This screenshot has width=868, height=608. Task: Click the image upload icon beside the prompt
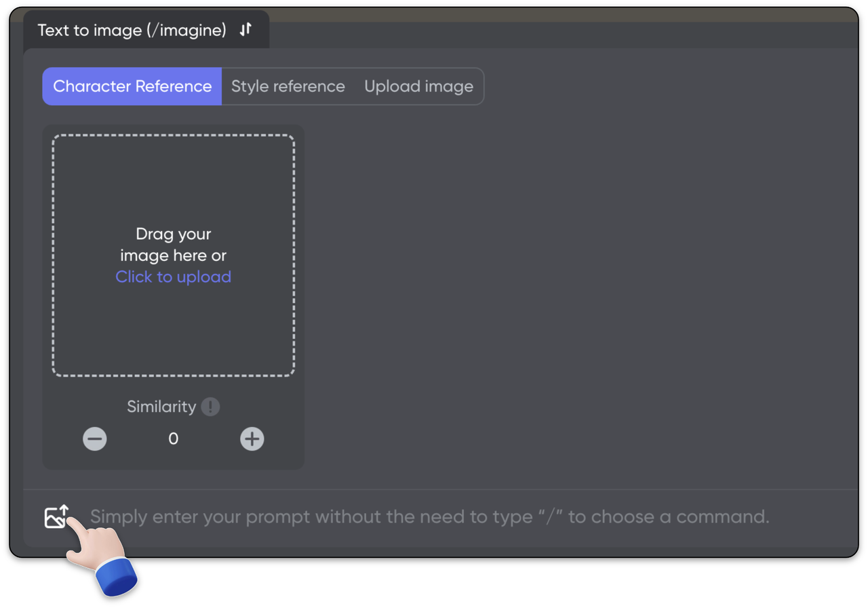(57, 516)
